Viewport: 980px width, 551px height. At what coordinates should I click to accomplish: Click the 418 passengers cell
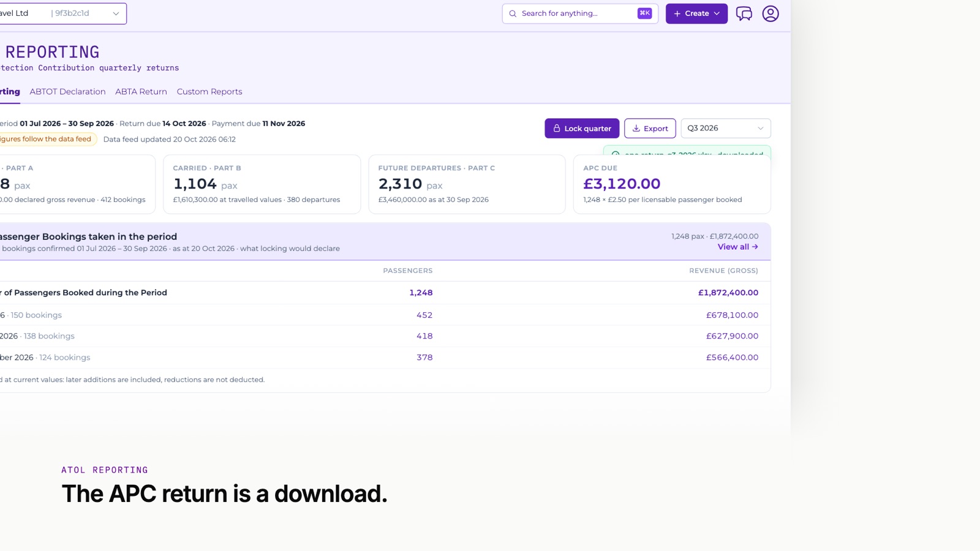click(424, 336)
